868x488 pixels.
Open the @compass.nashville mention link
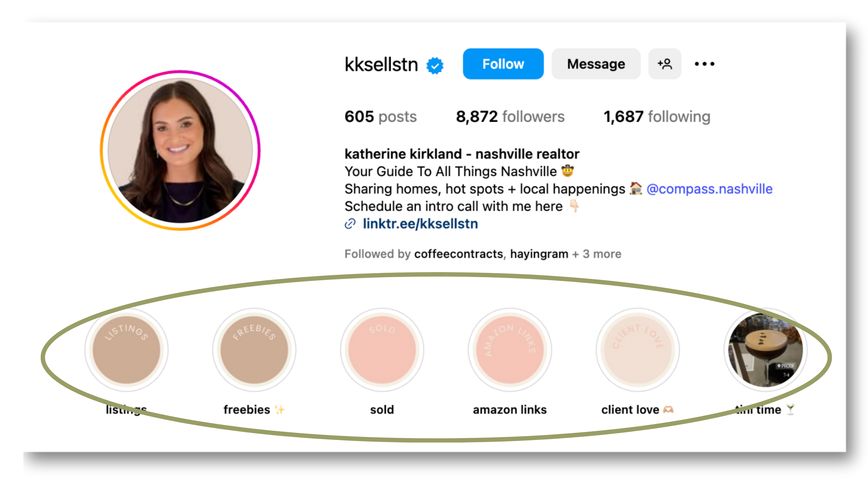click(x=709, y=189)
